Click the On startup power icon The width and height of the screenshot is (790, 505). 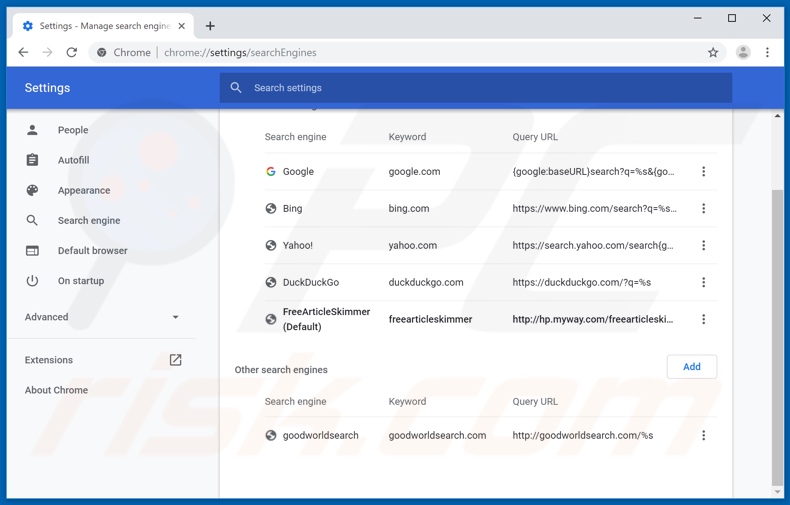pyautogui.click(x=32, y=281)
